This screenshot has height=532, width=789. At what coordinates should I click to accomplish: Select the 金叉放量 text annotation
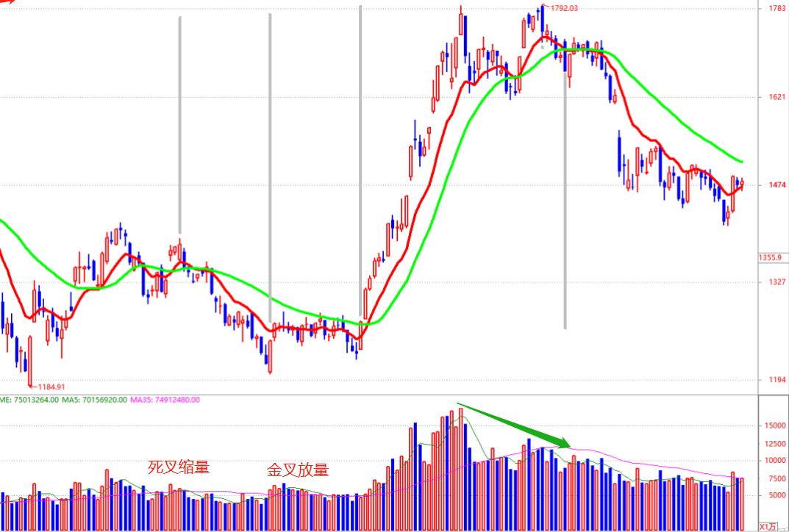298,470
